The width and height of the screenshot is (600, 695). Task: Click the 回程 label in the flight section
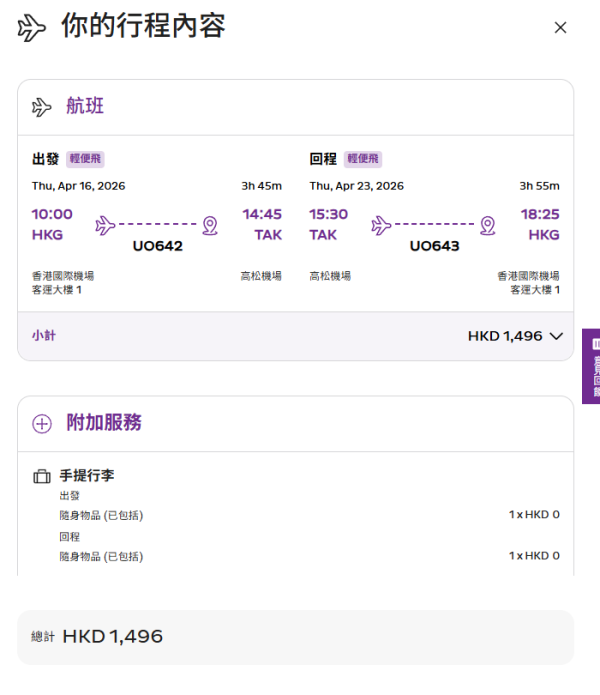[323, 159]
